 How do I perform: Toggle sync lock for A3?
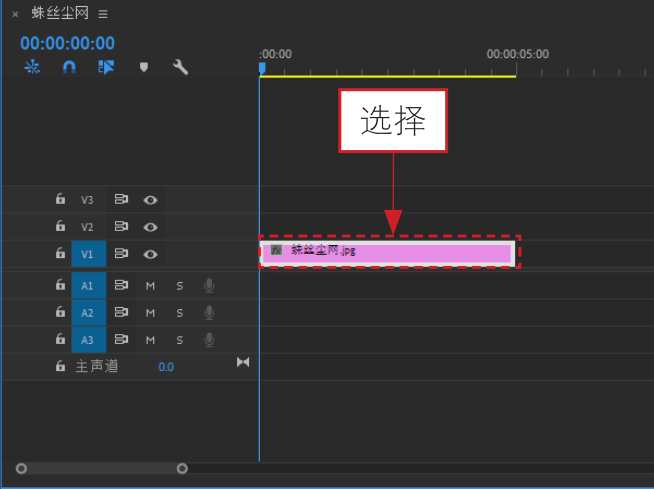tap(121, 340)
